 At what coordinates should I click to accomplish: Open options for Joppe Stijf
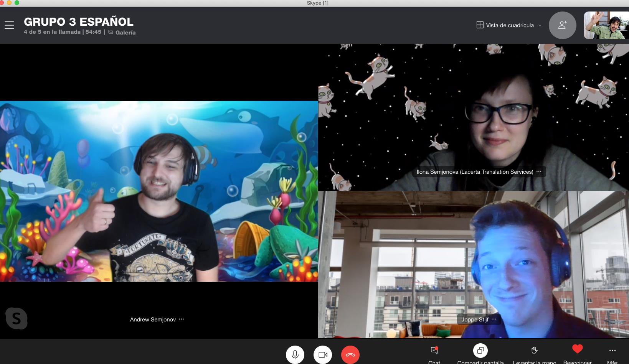click(x=494, y=319)
